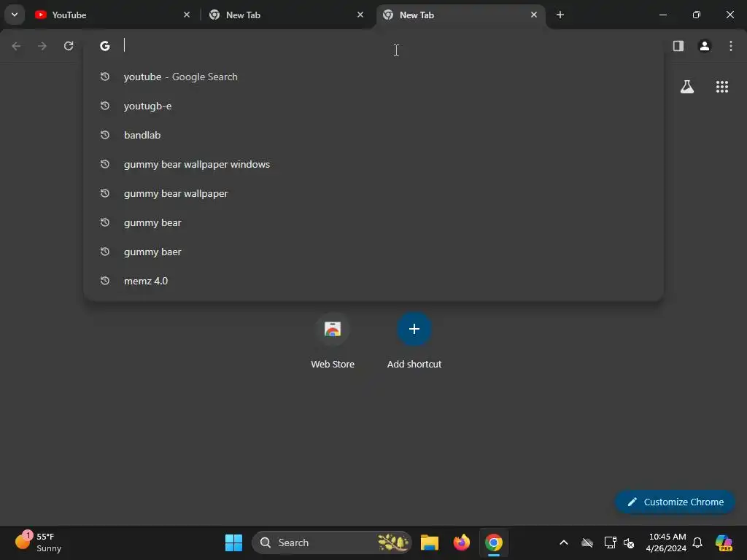
Task: Open Search Labs flask icon
Action: [x=687, y=87]
